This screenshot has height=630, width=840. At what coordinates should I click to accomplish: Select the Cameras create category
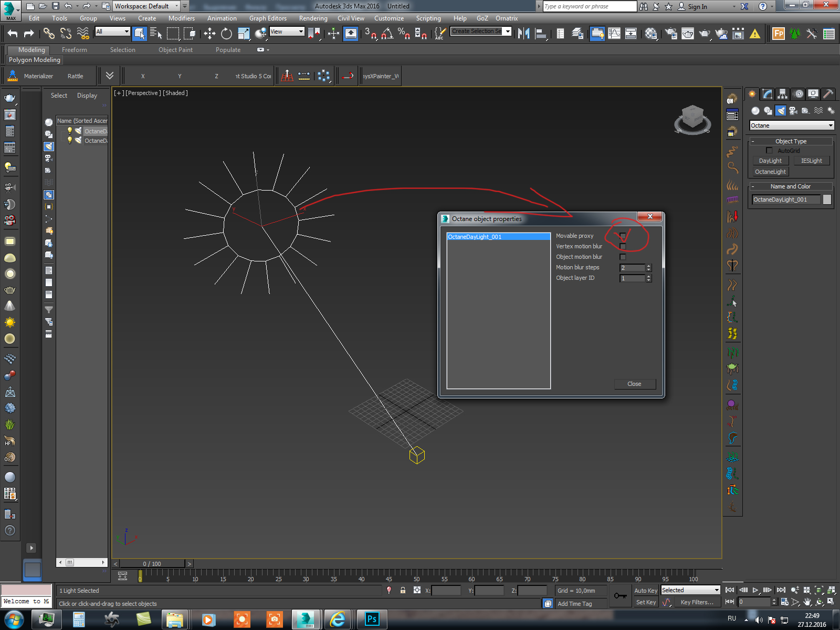point(793,110)
